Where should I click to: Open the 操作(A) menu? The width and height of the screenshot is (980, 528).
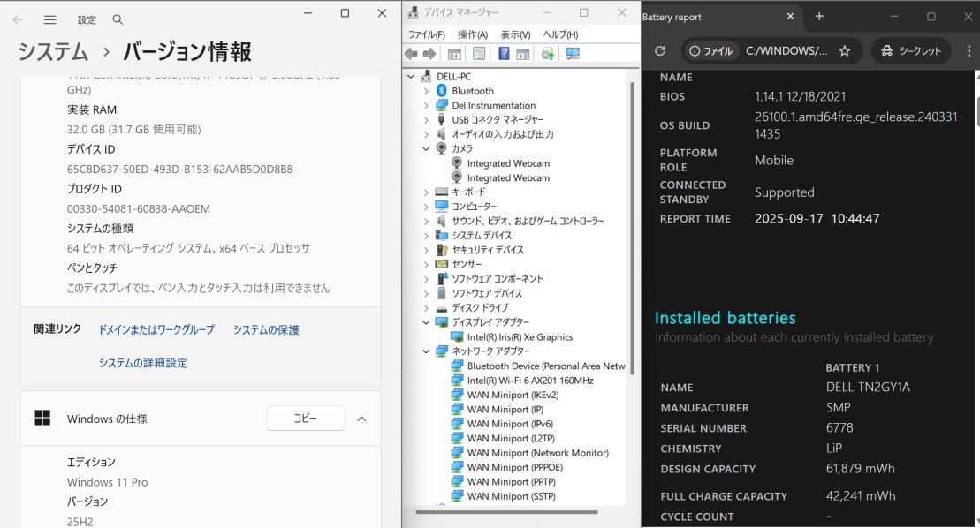click(x=473, y=34)
